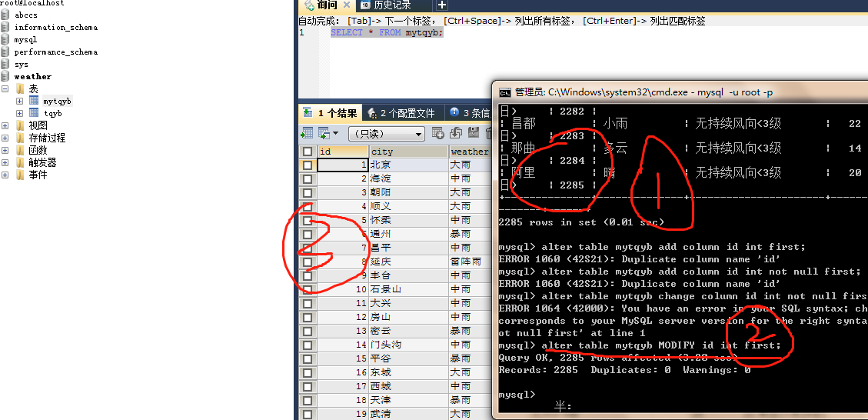Select the performance_schema database icon
Screen dimensions: 868x420
5,52
